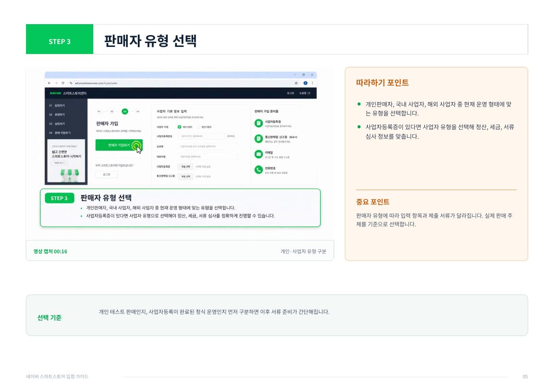Click the 개인·사업자 유형 구분 caption
The image size is (554, 392).
[x=303, y=251]
